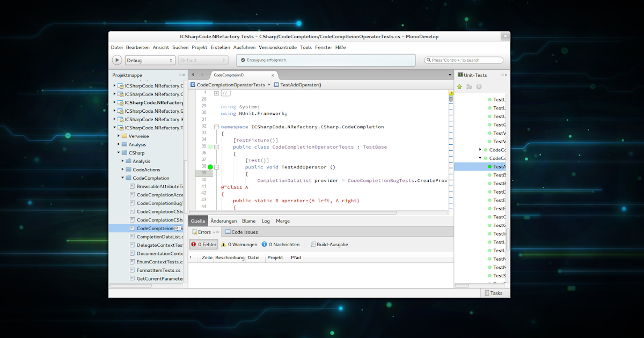
Task: Open the Tasks button in status bar
Action: click(494, 293)
